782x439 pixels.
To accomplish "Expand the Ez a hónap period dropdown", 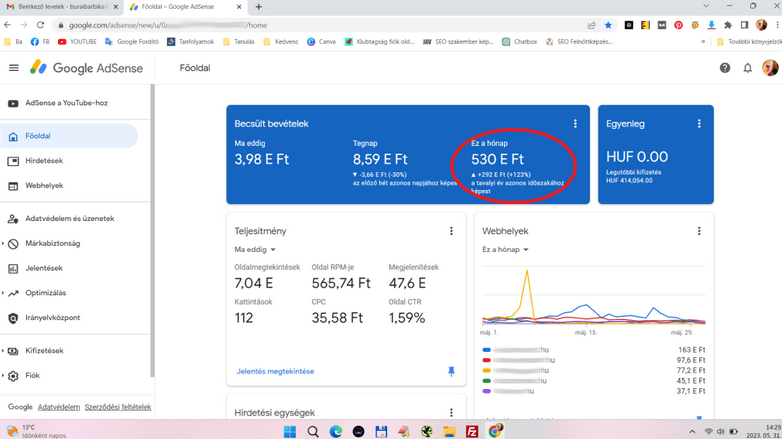I will [505, 250].
